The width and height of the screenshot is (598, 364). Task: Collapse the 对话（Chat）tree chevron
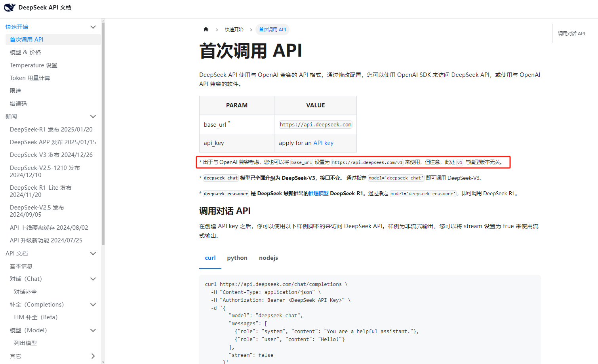pyautogui.click(x=93, y=279)
